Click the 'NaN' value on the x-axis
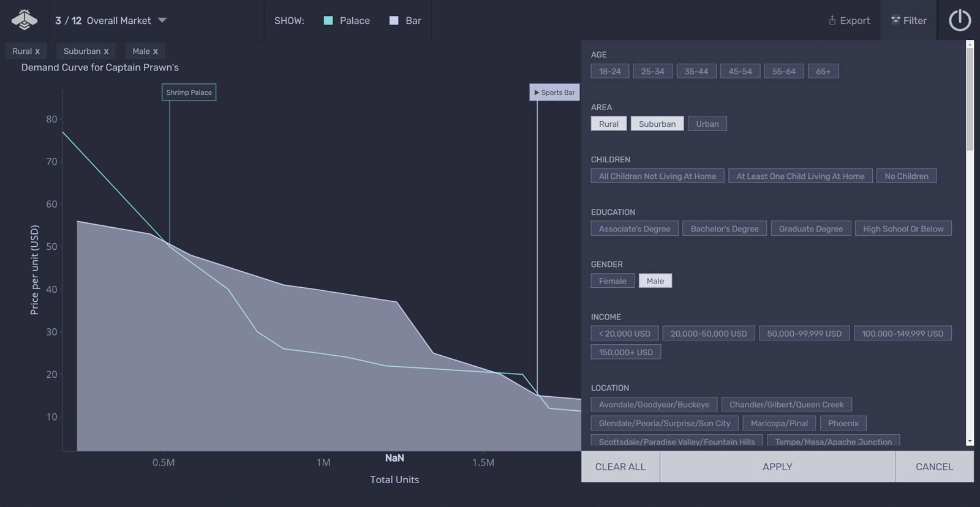Screen dimensions: 980x507 point(394,458)
